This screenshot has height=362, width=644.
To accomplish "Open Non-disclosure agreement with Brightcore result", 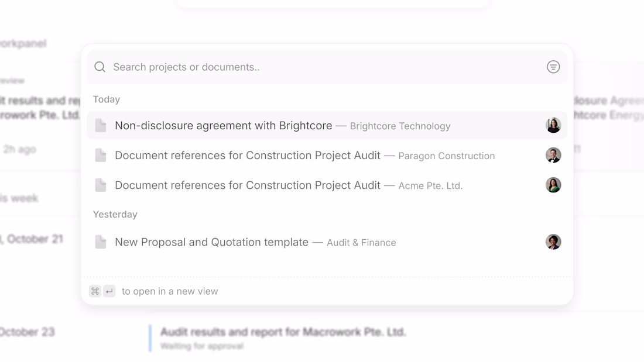I will coord(223,126).
